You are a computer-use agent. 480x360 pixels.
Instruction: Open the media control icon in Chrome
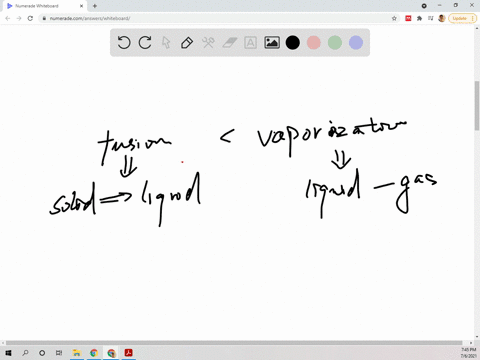[x=430, y=18]
